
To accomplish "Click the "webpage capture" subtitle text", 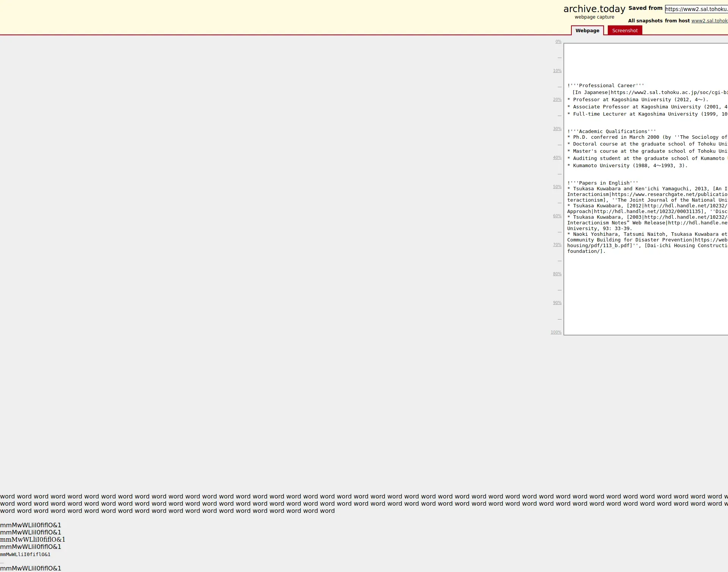I will click(594, 17).
